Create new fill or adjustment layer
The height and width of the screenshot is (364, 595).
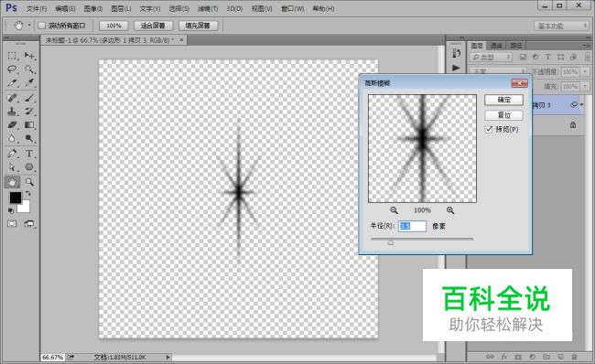tap(532, 357)
